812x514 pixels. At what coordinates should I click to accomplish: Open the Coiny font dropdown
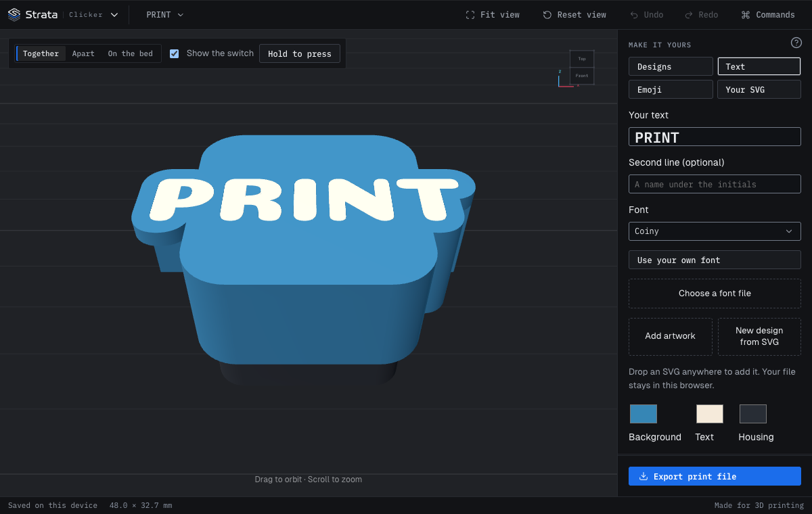click(715, 231)
